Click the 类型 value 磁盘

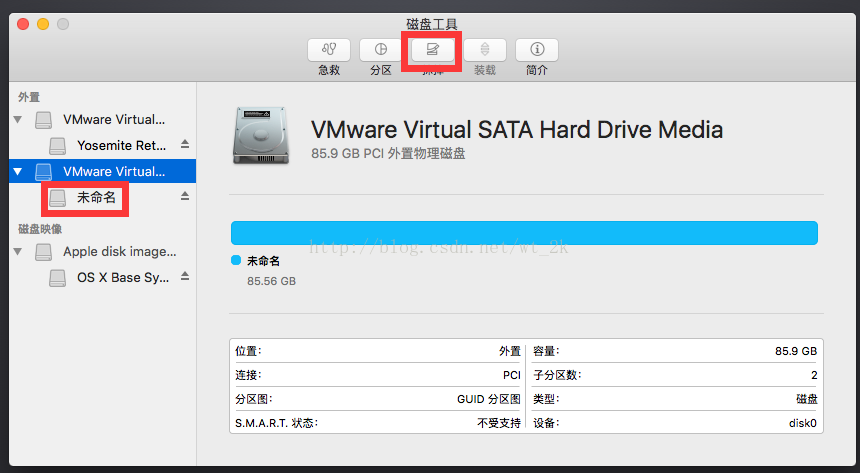click(807, 399)
